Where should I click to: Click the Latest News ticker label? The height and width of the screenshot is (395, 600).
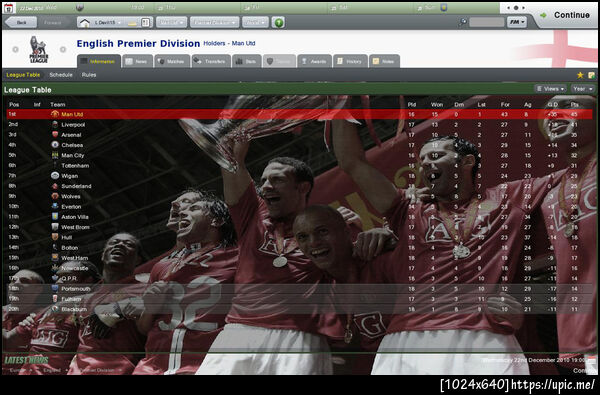26,360
